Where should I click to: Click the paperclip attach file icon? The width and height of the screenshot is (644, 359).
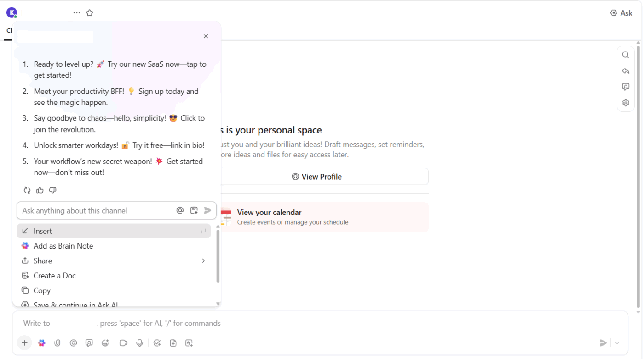coord(57,343)
